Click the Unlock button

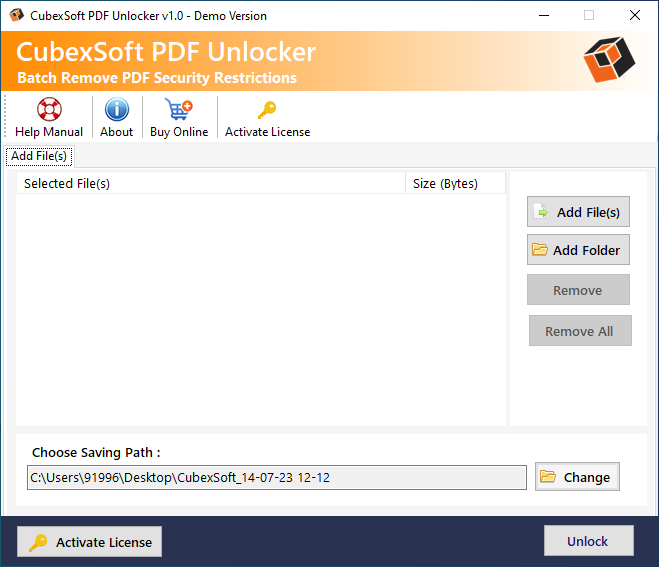click(x=588, y=541)
